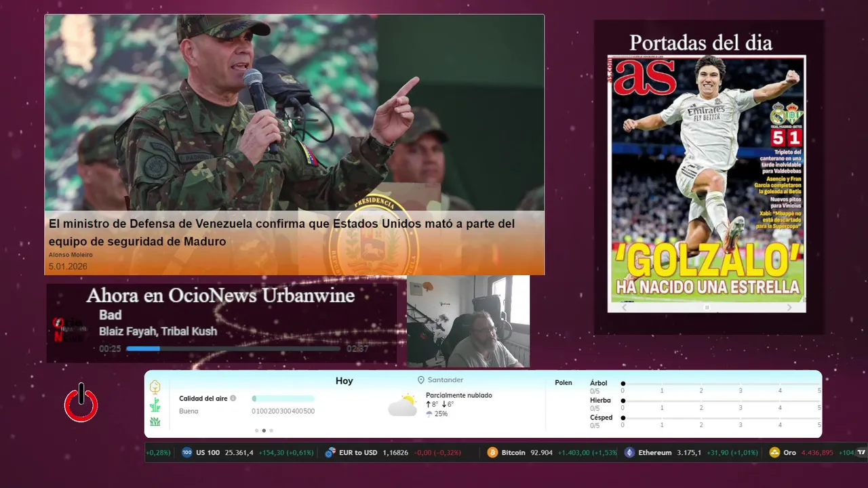Click the AS newspaper logo

[645, 77]
